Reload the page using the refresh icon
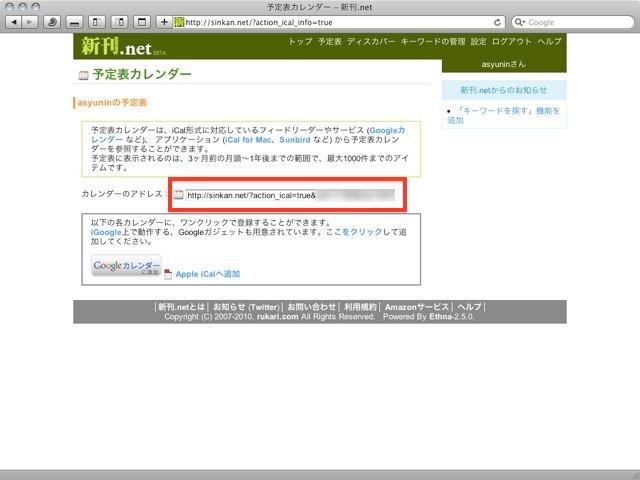Image resolution: width=640 pixels, height=480 pixels. coord(497,22)
